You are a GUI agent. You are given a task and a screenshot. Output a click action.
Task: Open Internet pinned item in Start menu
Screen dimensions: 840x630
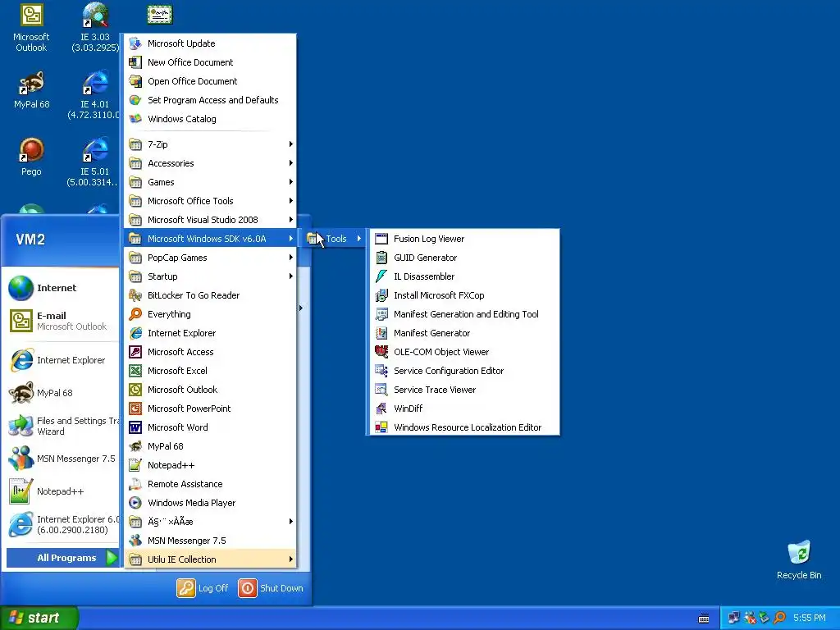[62, 288]
